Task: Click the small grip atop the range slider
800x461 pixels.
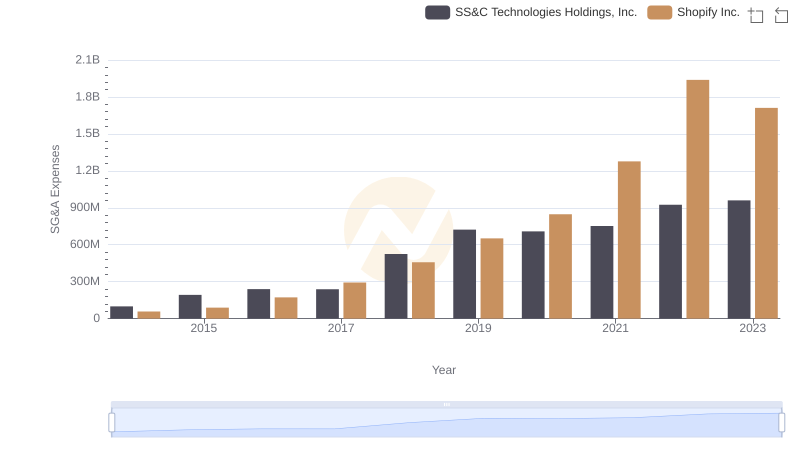Action: (446, 404)
